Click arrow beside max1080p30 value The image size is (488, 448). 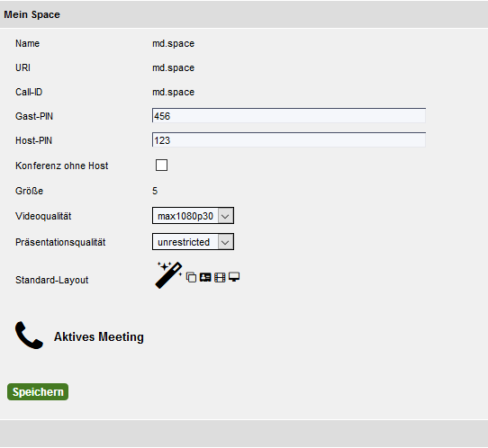coord(226,216)
